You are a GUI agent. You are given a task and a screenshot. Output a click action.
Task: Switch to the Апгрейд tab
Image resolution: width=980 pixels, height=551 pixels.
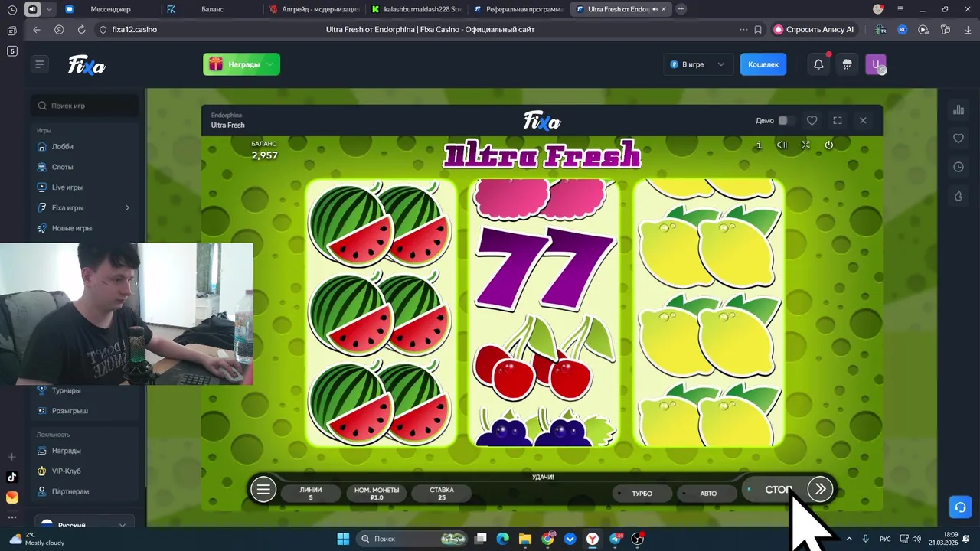click(314, 9)
